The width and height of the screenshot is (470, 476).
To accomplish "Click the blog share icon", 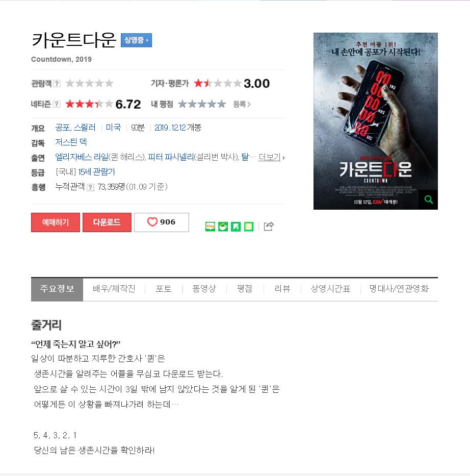I will click(210, 227).
